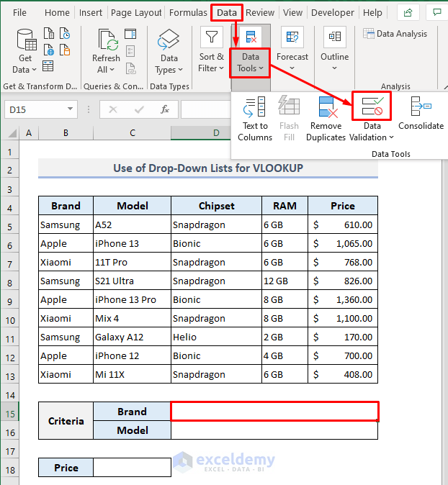Select the Brand criteria cell D15
Viewport: 448px width, 485px height.
(274, 411)
